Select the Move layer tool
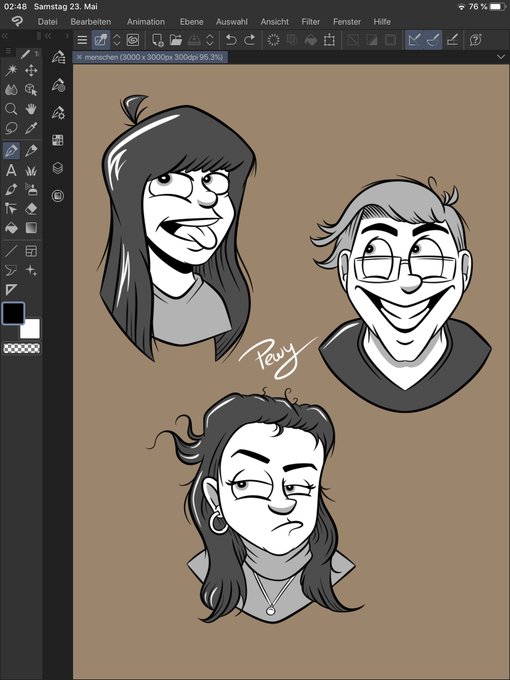The height and width of the screenshot is (680, 510). [x=31, y=70]
